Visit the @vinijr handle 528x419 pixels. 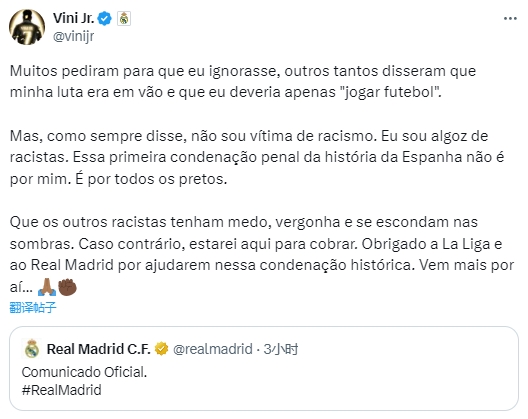pyautogui.click(x=73, y=36)
